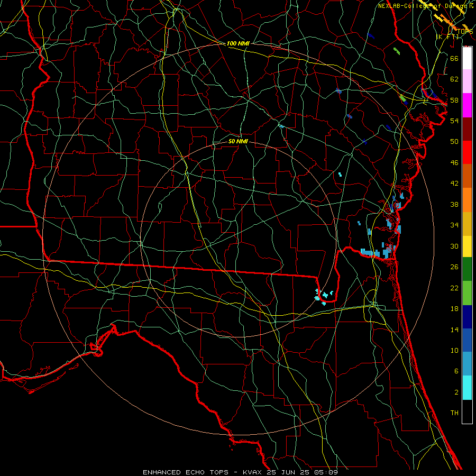The height and width of the screenshot is (476, 476).
Task: Click the legend value "10"
Action: 454,350
